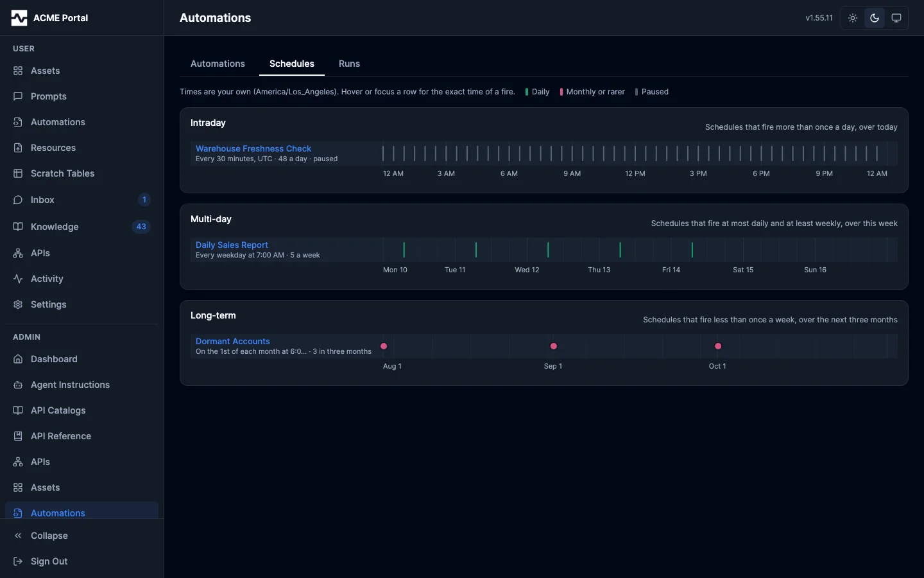Collapse the sidebar

(x=81, y=536)
